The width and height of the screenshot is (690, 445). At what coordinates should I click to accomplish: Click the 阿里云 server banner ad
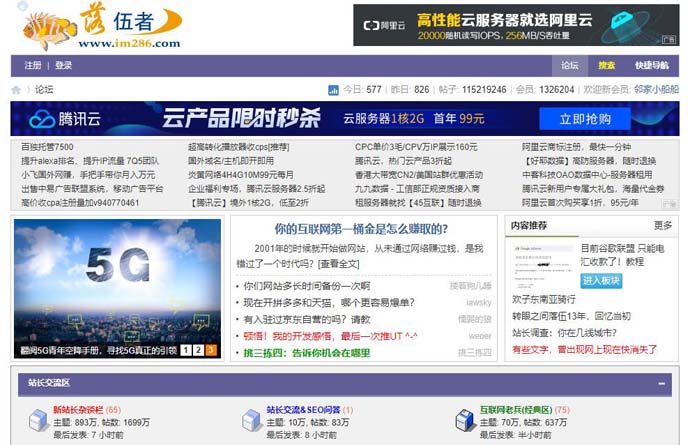[516, 25]
